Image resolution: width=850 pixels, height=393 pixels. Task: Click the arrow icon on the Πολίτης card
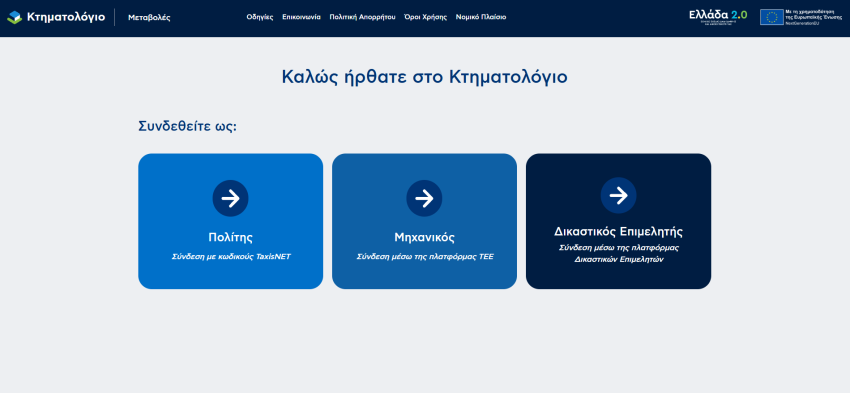click(x=230, y=198)
